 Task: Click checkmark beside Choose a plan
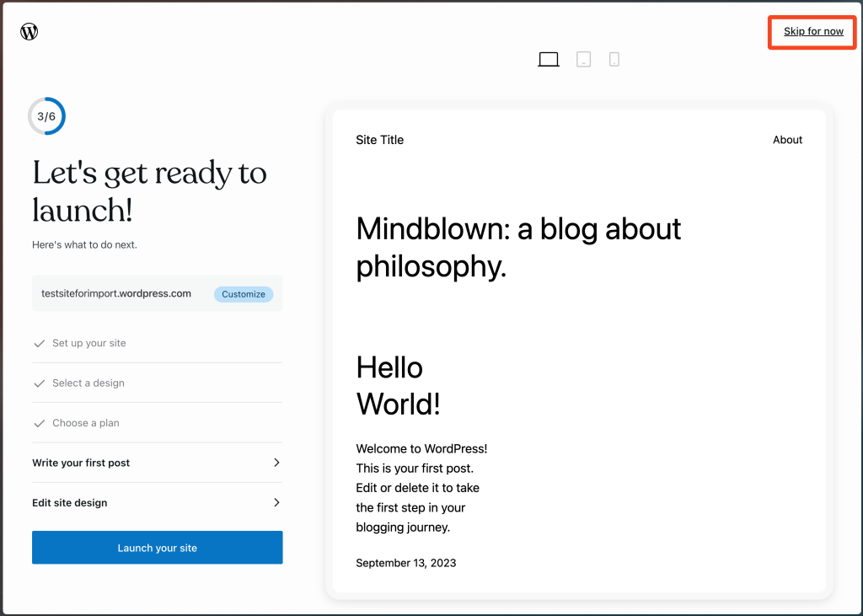point(39,423)
